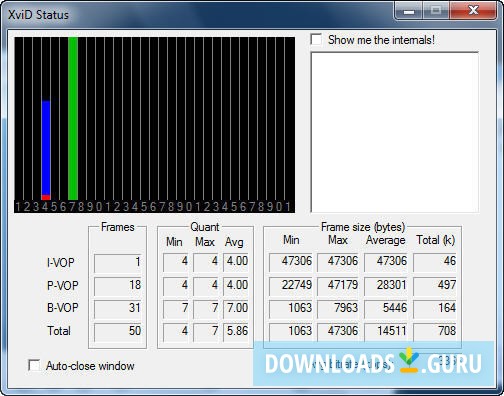Click the B-VOP total kilobytes value 164

pyautogui.click(x=435, y=309)
